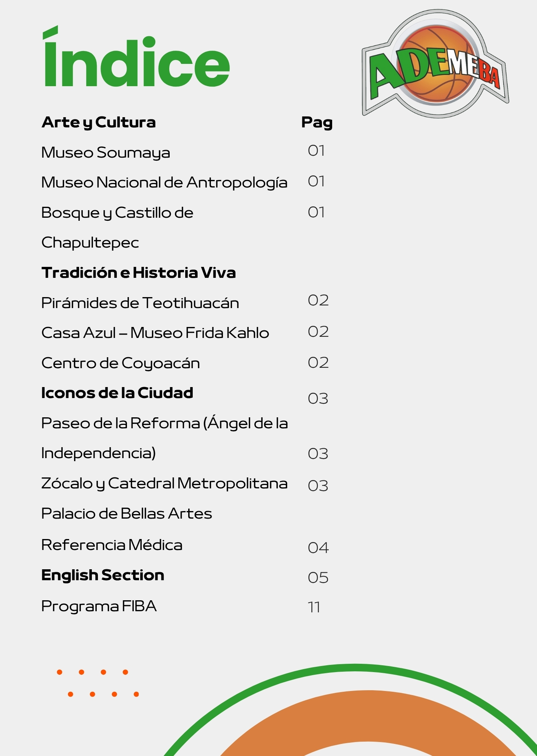Click the Iconos de la Ciudad heading
This screenshot has width=537, height=756.
(x=117, y=393)
